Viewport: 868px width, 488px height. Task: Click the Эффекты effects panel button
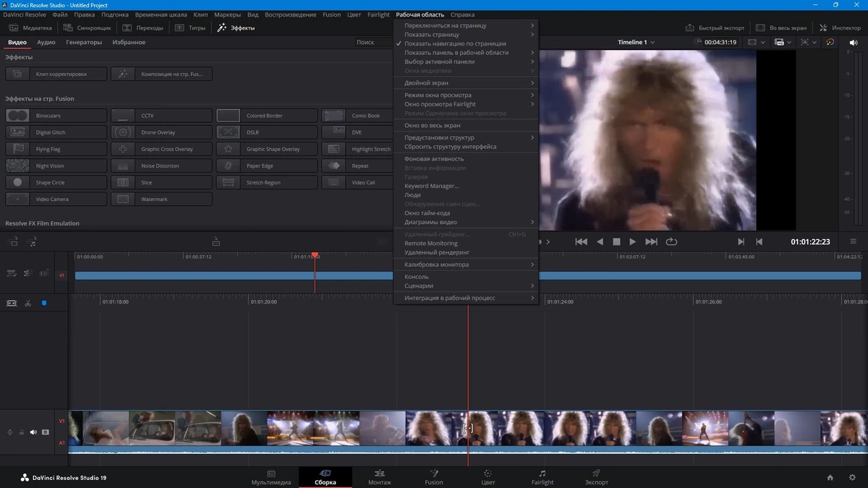tap(236, 27)
